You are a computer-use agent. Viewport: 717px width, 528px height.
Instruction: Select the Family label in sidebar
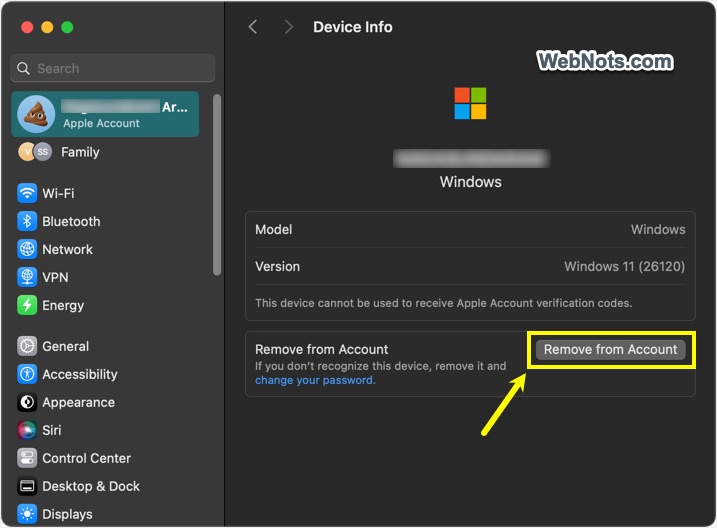pyautogui.click(x=80, y=152)
